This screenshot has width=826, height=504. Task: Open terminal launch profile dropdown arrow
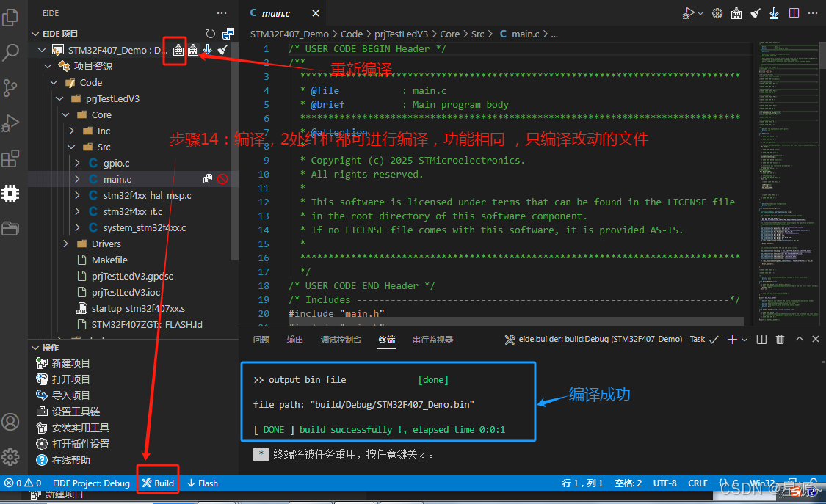point(745,340)
